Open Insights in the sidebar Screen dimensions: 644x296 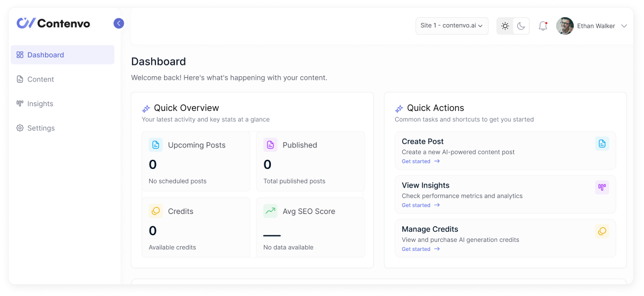click(40, 103)
